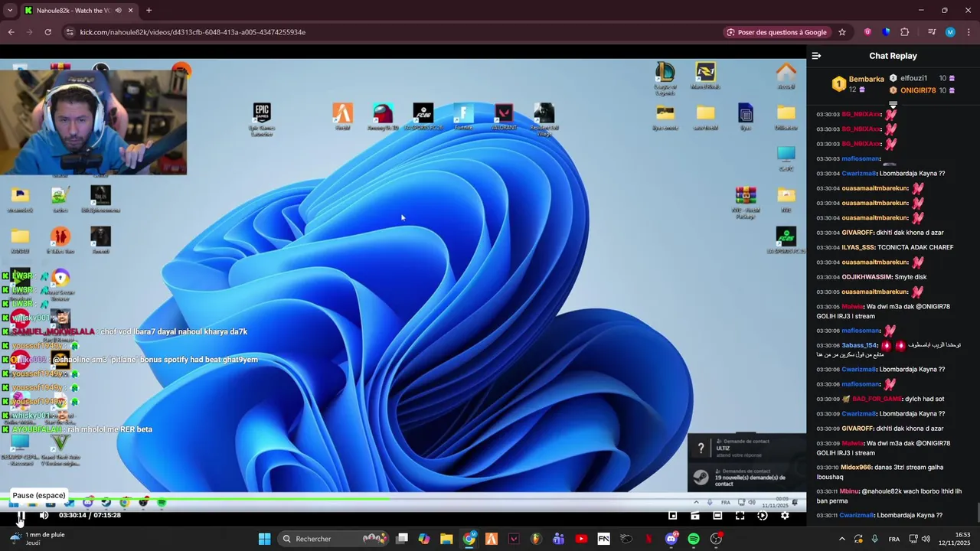Open the tab search dropdown

coord(10,11)
